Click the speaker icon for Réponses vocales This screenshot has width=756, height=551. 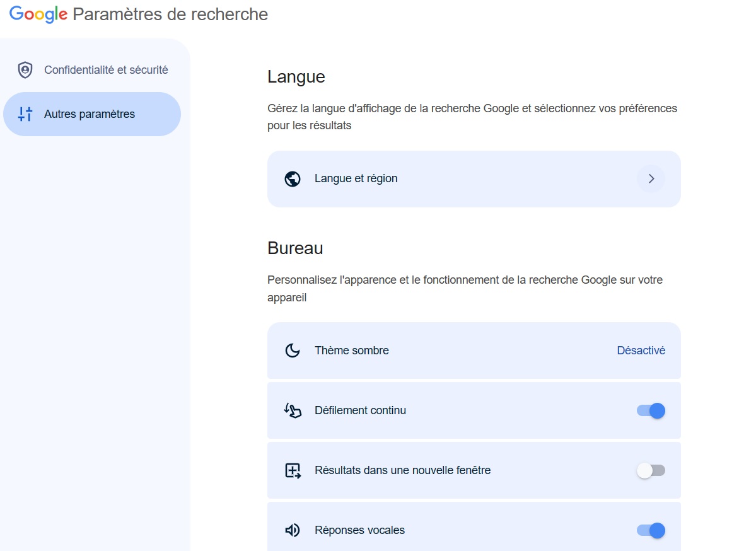292,530
